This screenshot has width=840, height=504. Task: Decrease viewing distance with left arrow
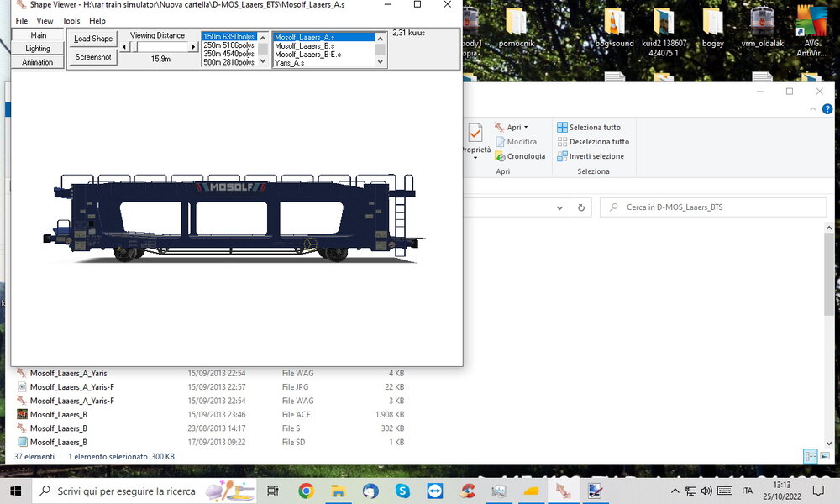point(124,47)
